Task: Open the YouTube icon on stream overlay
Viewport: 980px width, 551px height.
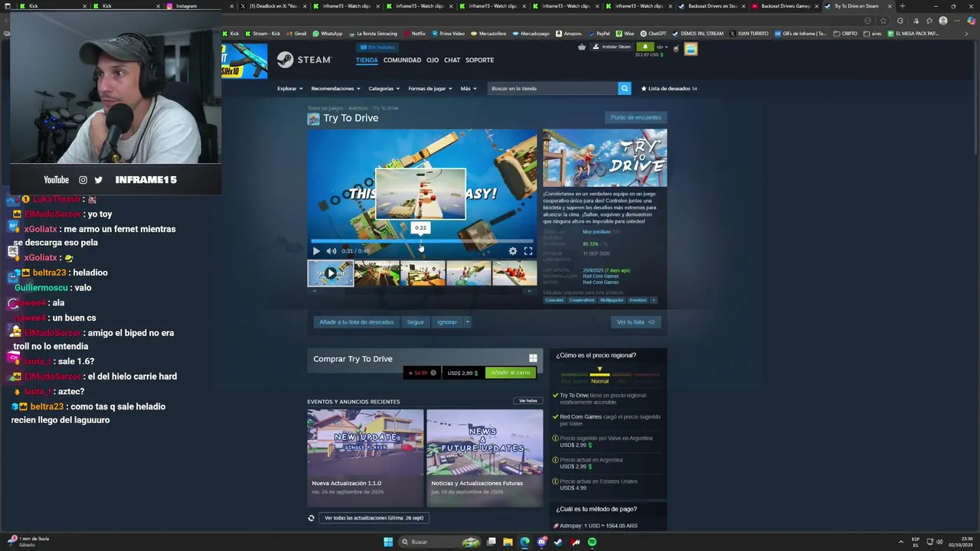Action: coord(56,180)
